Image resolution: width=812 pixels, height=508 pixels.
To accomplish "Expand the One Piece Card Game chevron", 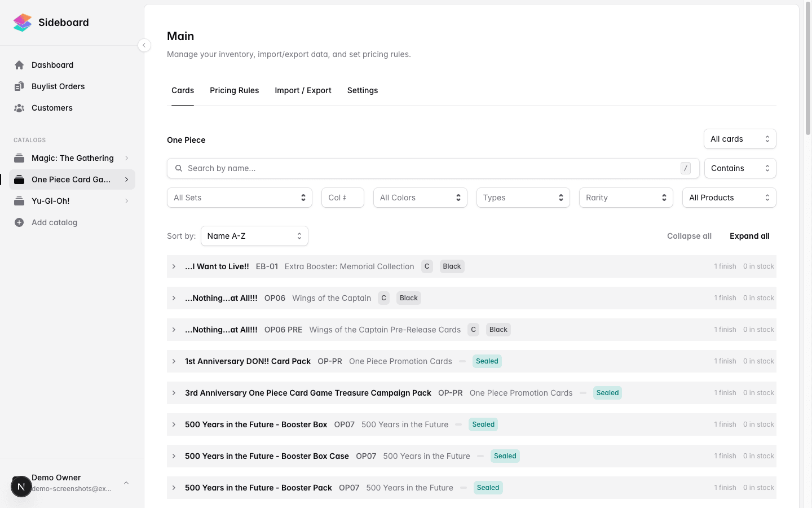I will (x=126, y=179).
